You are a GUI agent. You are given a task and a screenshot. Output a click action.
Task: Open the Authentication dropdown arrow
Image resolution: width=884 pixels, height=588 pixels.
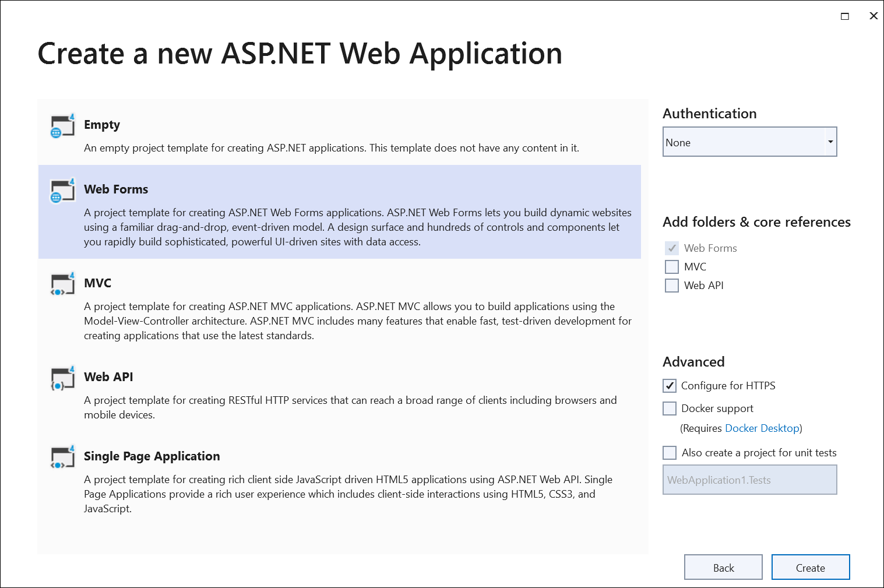(830, 142)
